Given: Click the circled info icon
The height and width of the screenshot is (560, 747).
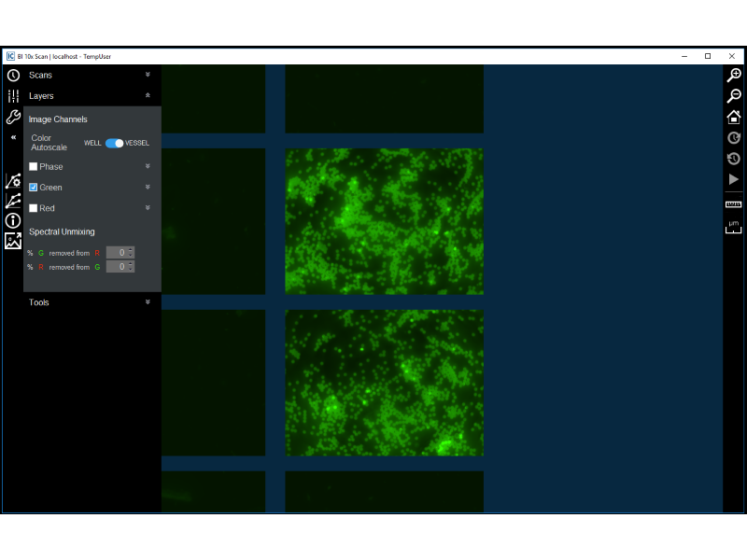Looking at the screenshot, I should click(x=13, y=220).
